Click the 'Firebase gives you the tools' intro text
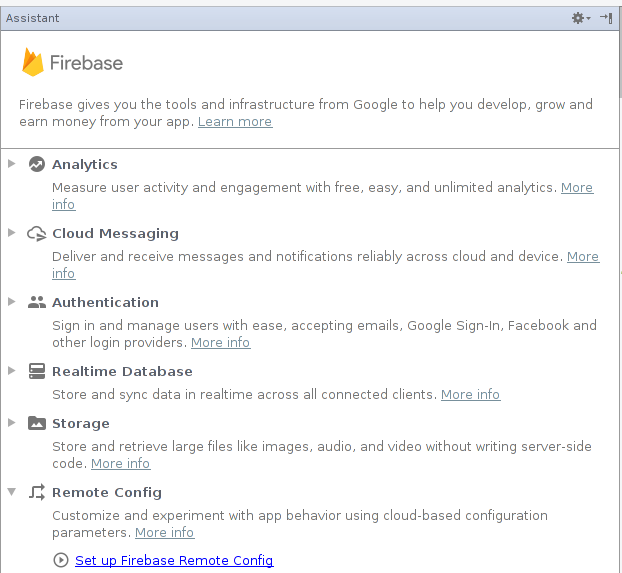The image size is (622, 573). [x=306, y=113]
